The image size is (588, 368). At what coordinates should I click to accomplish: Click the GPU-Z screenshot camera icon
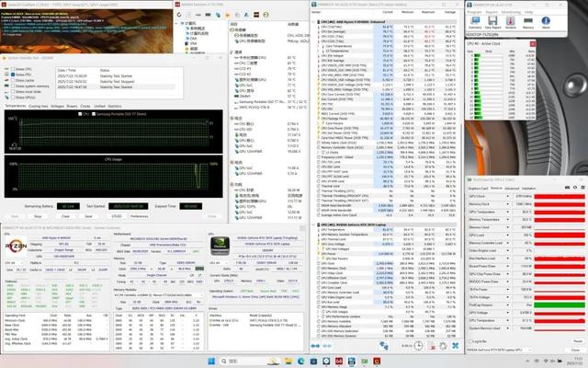[x=568, y=188]
